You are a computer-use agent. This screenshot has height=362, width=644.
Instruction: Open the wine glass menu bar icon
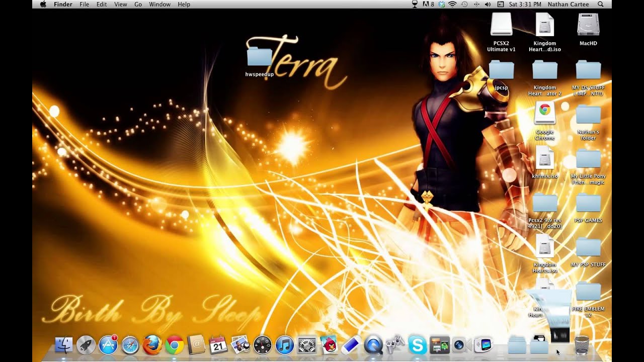pyautogui.click(x=415, y=4)
